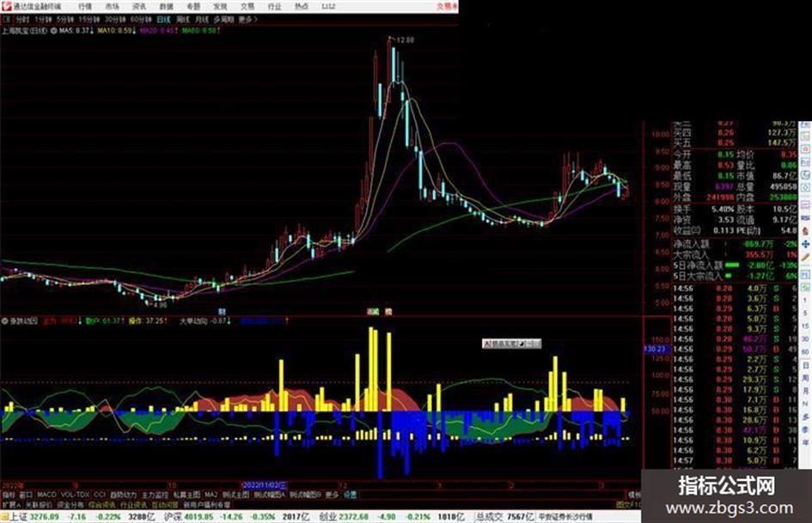This screenshot has height=523, width=812.
Task: Click 平安证券长沙行情 server status
Action: tap(565, 517)
